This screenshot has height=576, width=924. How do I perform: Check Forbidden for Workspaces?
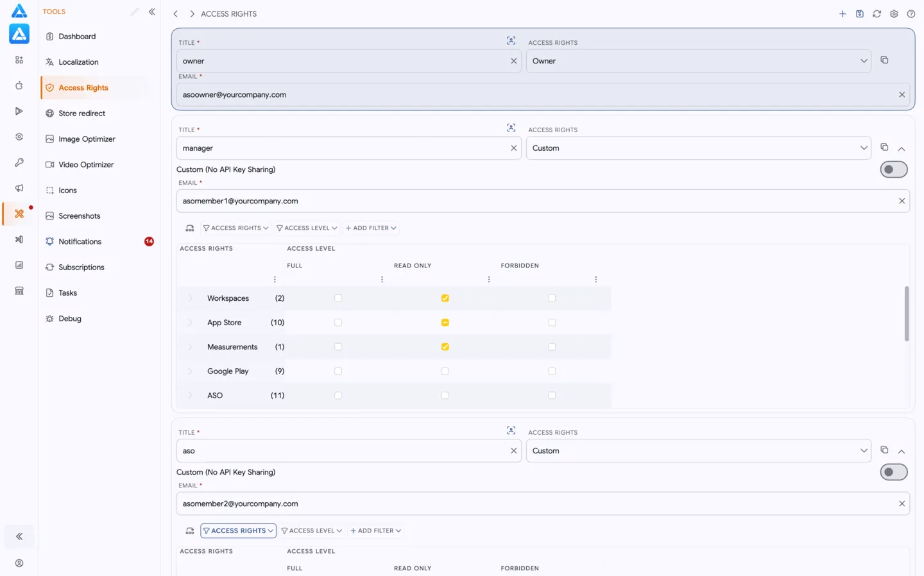(552, 298)
